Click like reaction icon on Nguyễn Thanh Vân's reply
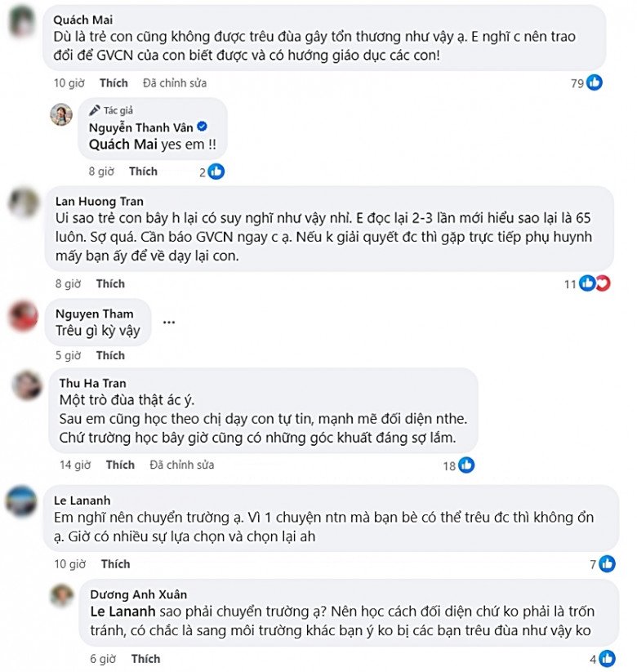Image resolution: width=637 pixels, height=672 pixels. coord(216,171)
